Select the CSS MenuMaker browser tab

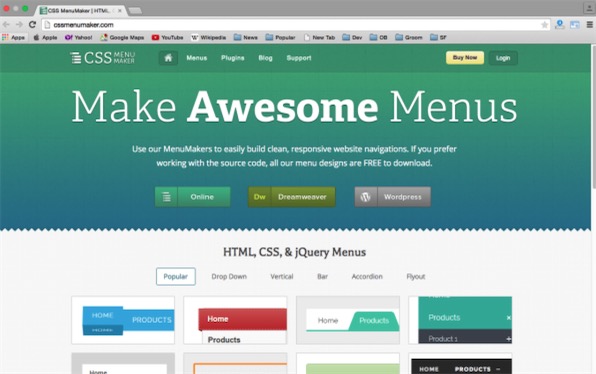click(81, 11)
